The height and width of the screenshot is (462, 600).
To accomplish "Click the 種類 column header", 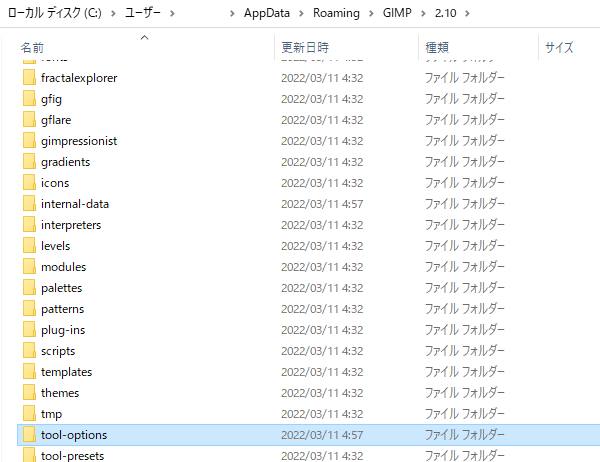I will 437,47.
